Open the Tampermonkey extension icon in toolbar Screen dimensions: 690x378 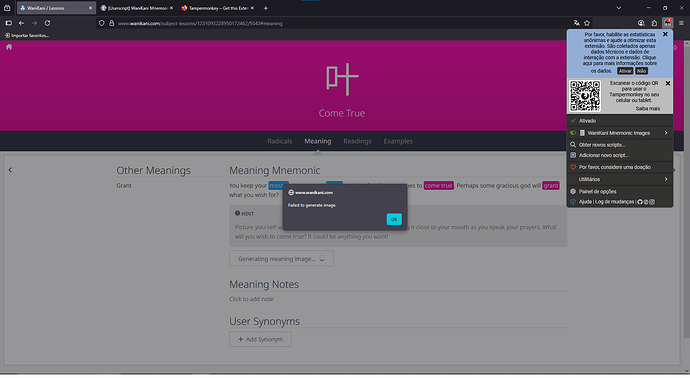click(668, 23)
